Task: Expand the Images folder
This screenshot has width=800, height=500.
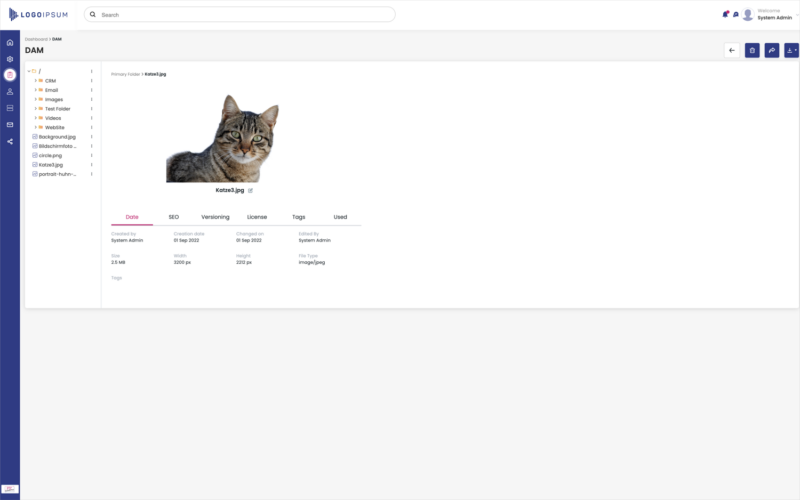Action: click(x=35, y=99)
